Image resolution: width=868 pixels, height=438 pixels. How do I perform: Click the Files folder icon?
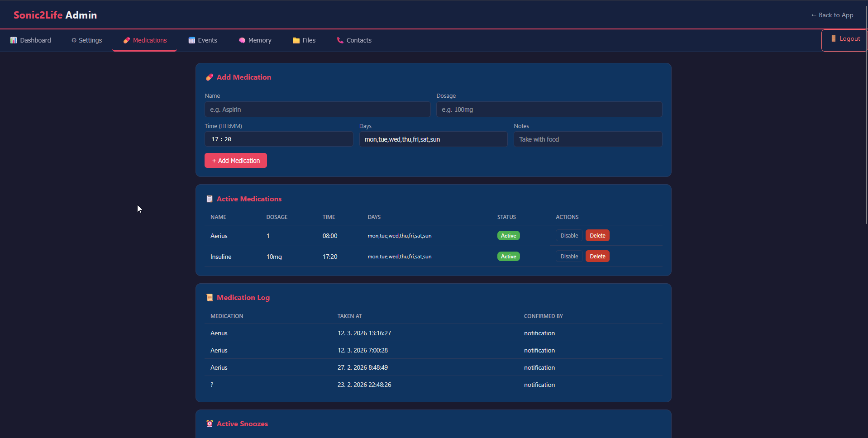click(x=296, y=40)
